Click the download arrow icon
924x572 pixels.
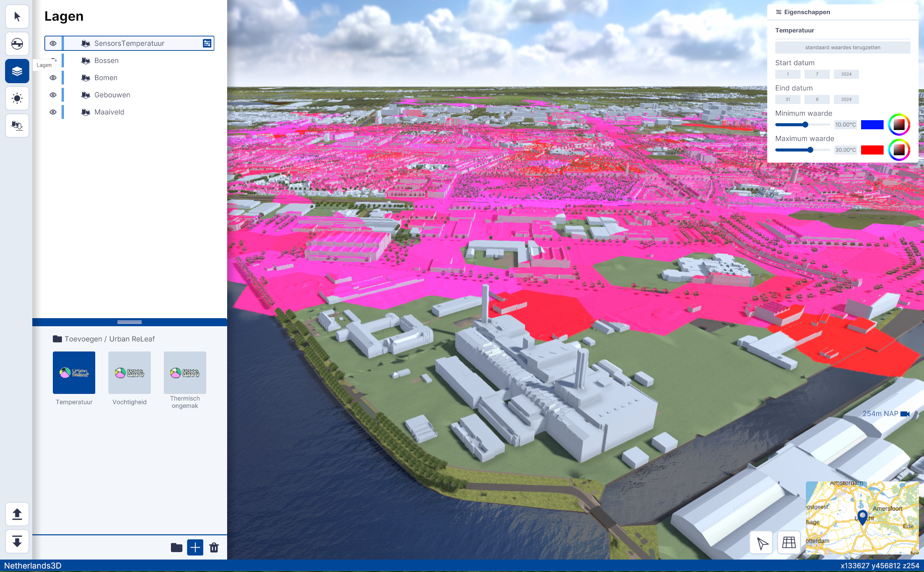(x=17, y=541)
